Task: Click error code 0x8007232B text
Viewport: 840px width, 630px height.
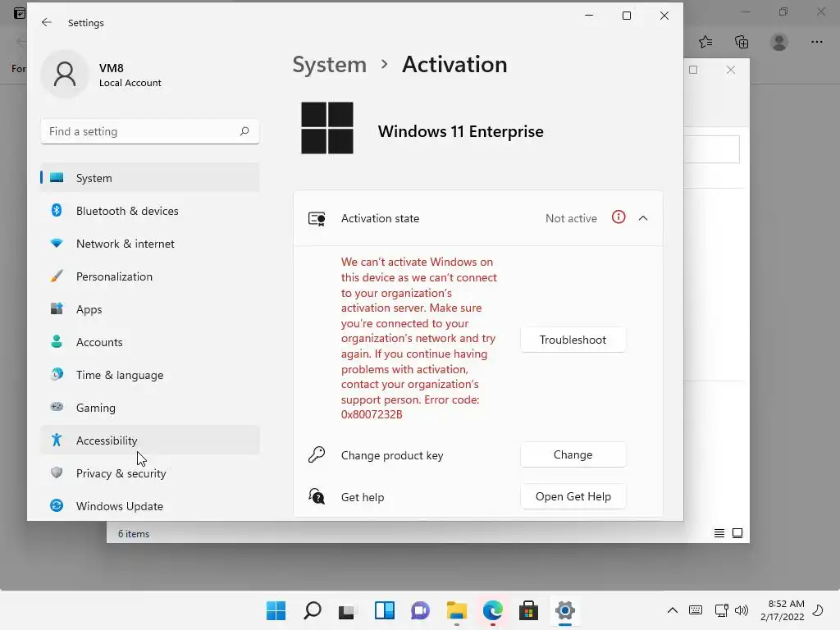Action: 372,414
